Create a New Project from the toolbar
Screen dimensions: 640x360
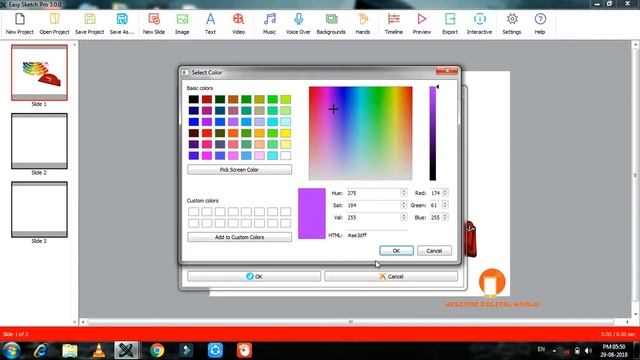tap(20, 24)
